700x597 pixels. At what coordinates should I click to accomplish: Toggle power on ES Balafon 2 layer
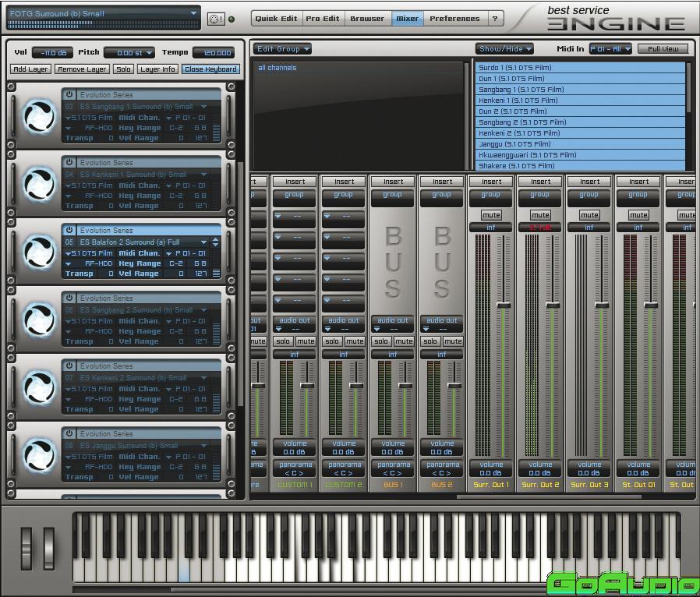point(69,230)
